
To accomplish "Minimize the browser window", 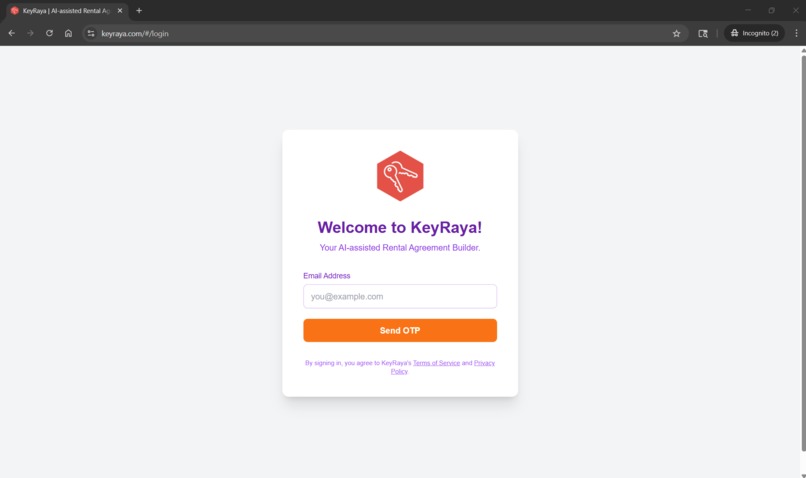I will [748, 10].
